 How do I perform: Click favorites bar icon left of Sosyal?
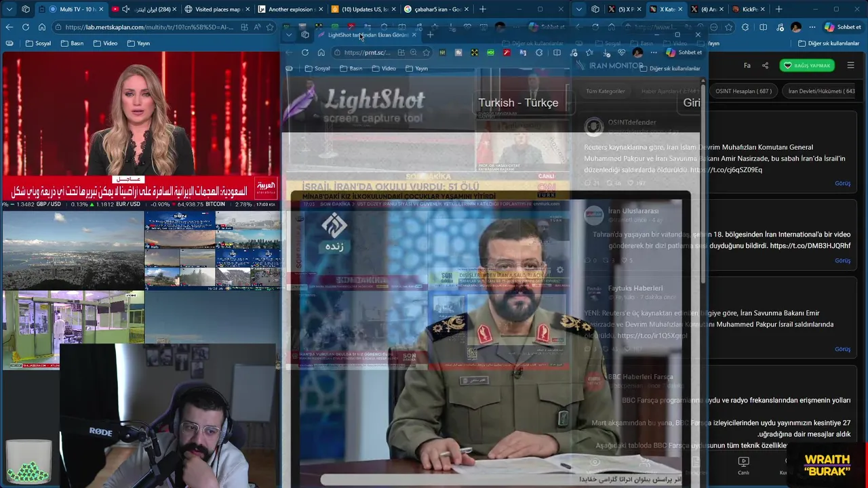click(x=9, y=43)
